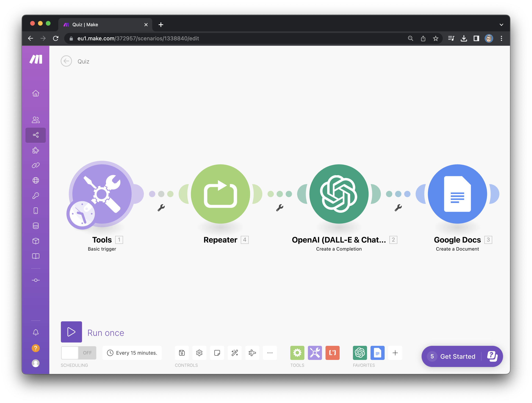Screen dimensions: 532x403
Task: Open scenario settings gear in Controls
Action: tap(199, 353)
